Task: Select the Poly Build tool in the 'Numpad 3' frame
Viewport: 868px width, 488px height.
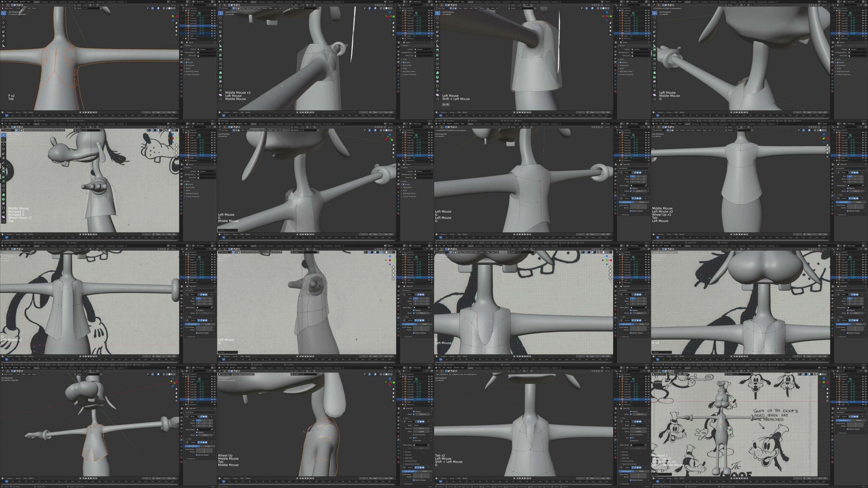Action: (3, 195)
